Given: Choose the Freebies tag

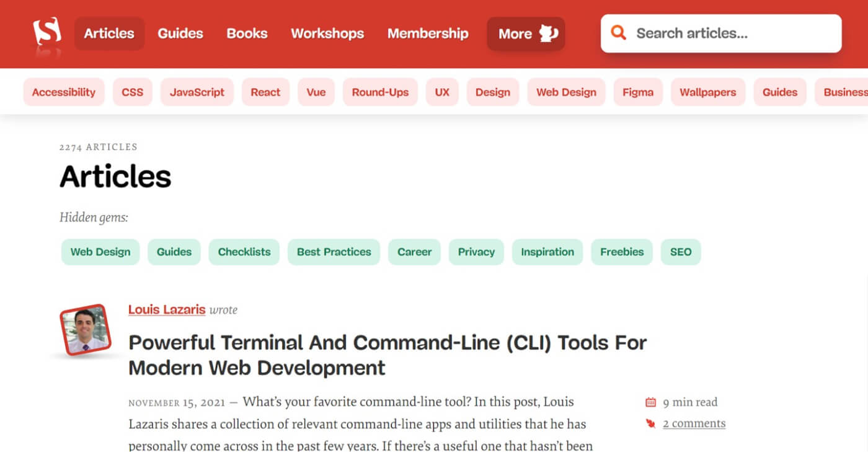Looking at the screenshot, I should [x=622, y=252].
